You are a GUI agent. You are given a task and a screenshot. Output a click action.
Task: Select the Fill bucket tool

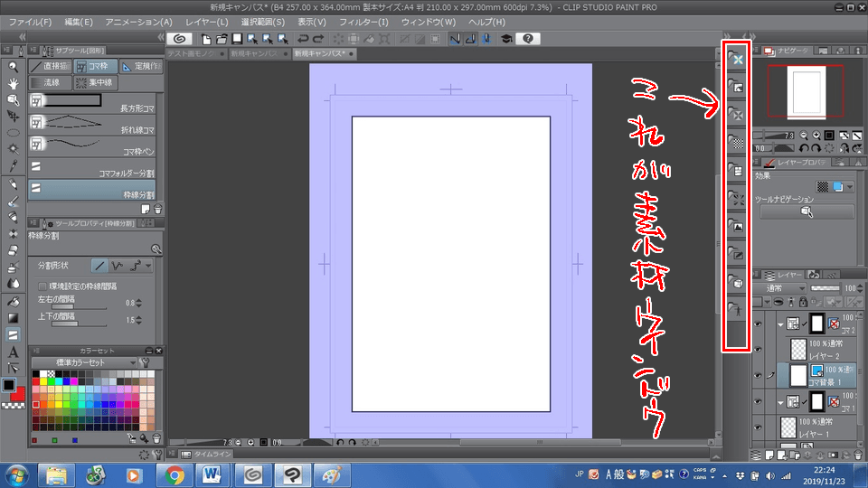13,302
